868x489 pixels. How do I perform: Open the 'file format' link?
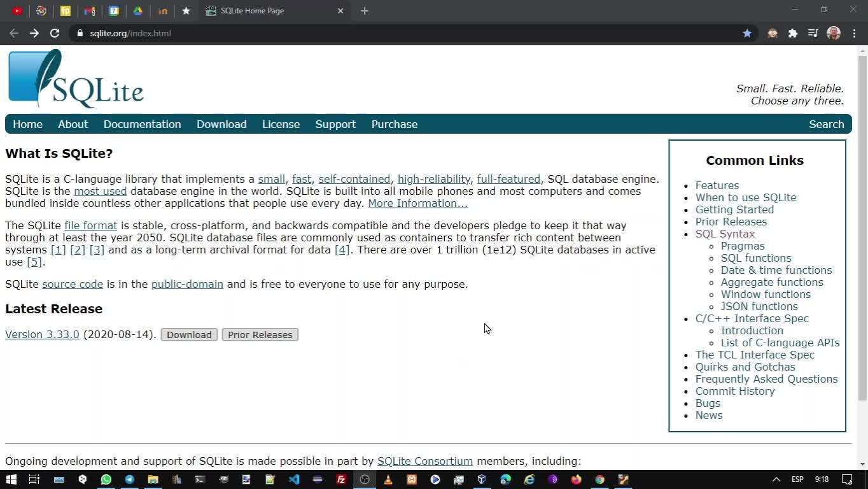pos(91,225)
